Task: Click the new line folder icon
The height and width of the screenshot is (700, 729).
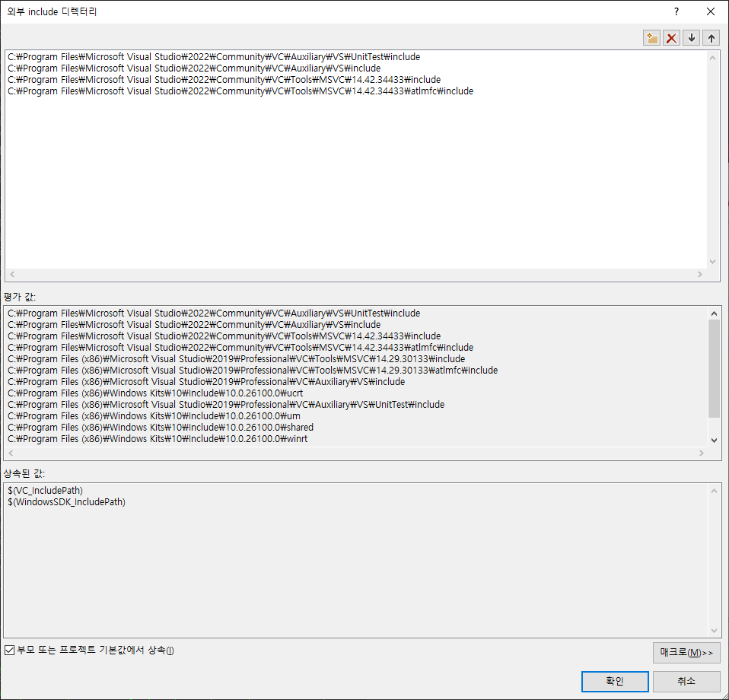Action: click(x=652, y=38)
